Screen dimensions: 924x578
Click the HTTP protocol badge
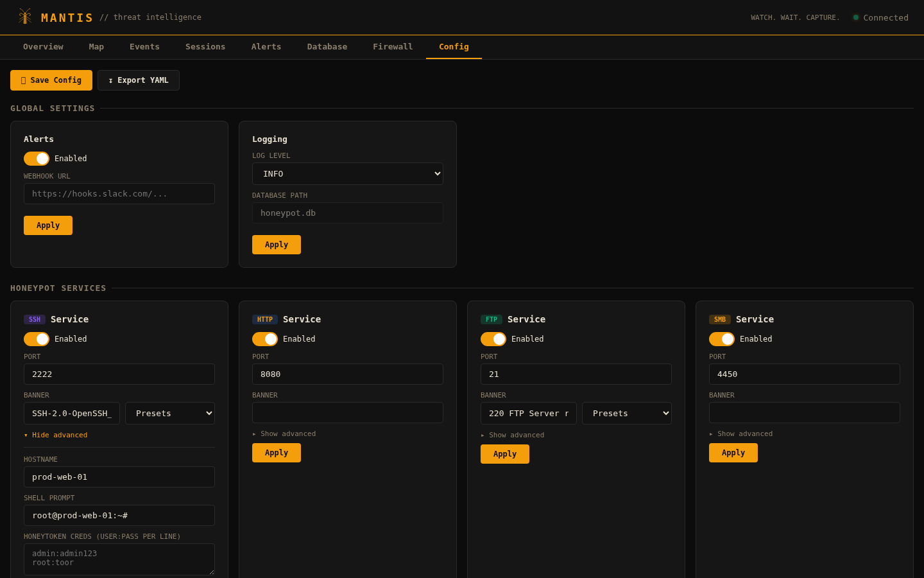tap(264, 320)
